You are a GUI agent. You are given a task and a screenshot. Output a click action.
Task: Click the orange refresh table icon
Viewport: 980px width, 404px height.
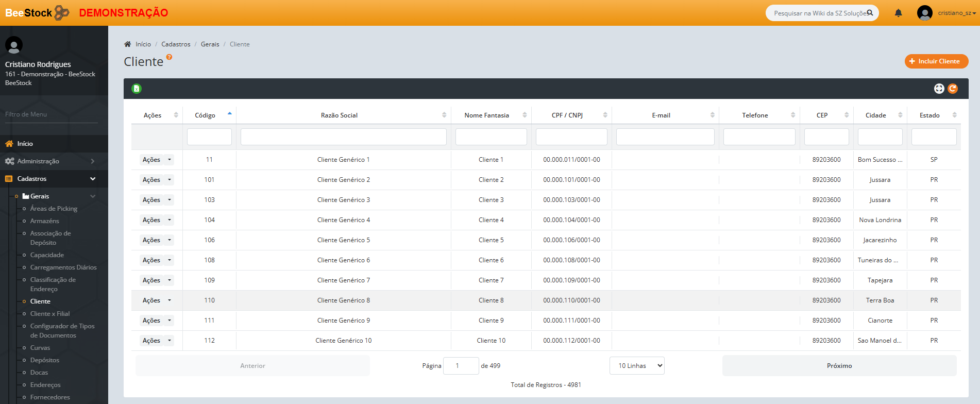(953, 89)
